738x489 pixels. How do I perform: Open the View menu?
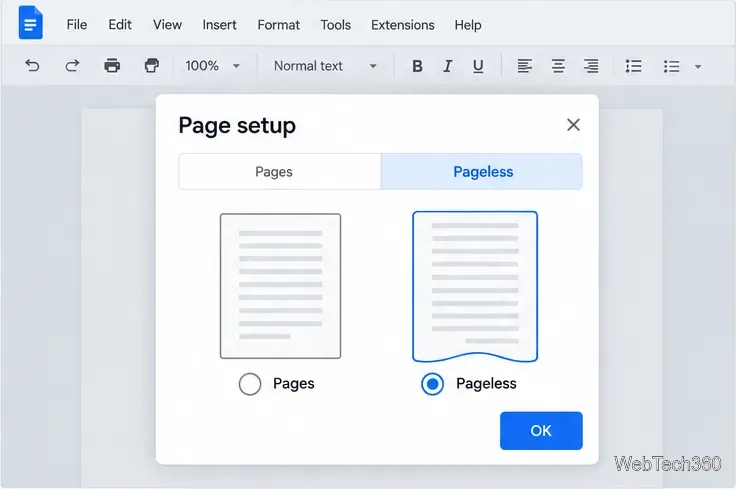coord(167,24)
